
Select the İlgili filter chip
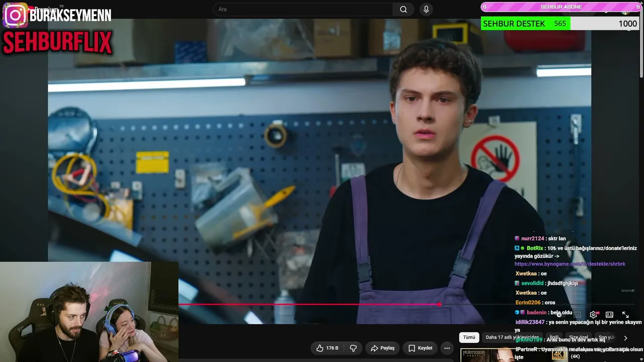click(554, 337)
